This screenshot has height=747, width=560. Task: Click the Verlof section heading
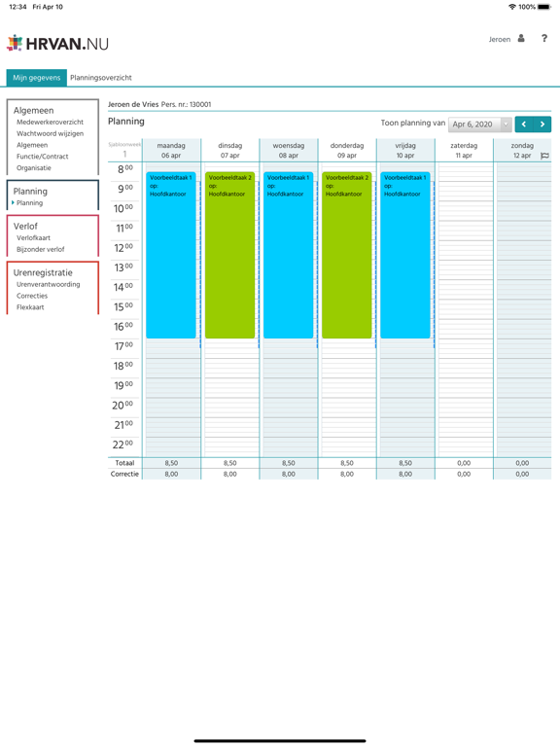click(25, 227)
